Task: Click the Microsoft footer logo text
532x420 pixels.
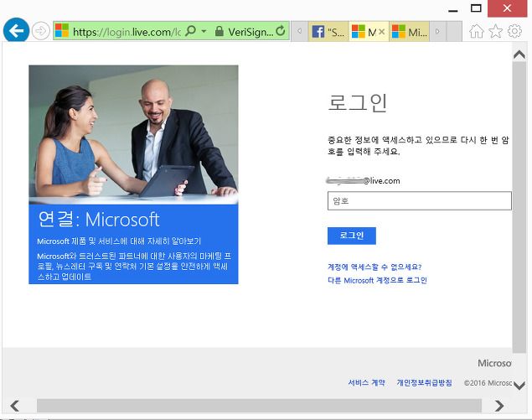Action: (494, 363)
